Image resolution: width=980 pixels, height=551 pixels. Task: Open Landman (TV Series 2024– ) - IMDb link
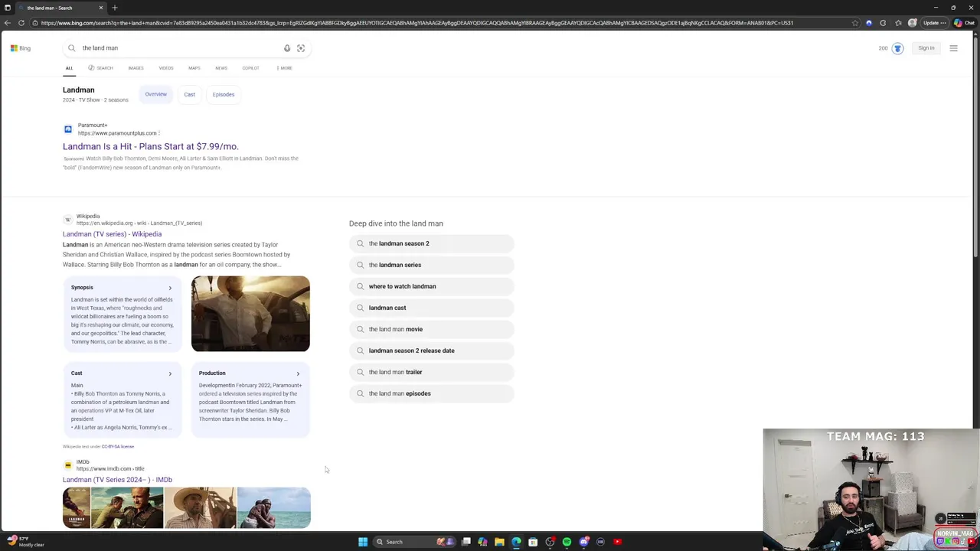(x=117, y=480)
